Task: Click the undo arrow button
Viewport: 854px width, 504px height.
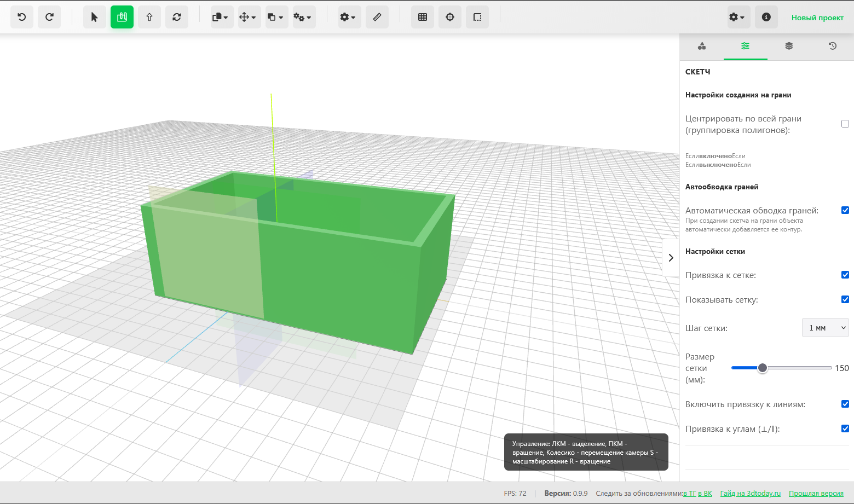Action: click(x=22, y=17)
